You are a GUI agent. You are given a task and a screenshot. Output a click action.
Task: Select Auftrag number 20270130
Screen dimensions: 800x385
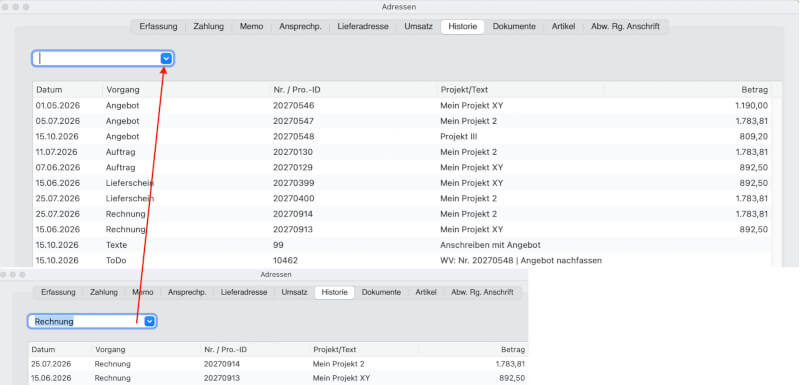click(x=293, y=152)
